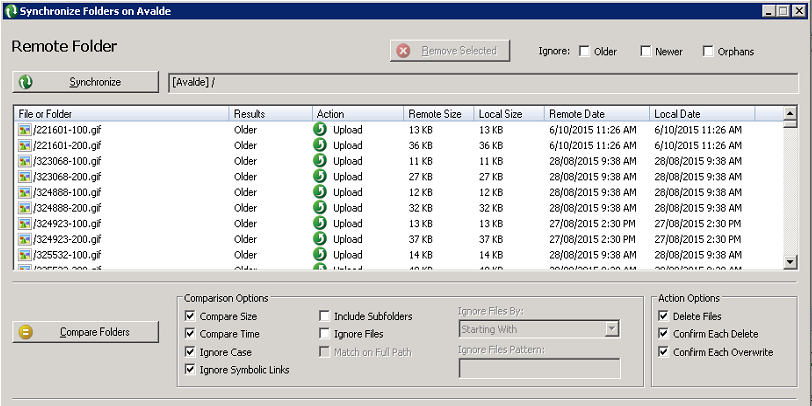
Task: Click green upload icon in 221601-200.gif row
Action: click(320, 144)
